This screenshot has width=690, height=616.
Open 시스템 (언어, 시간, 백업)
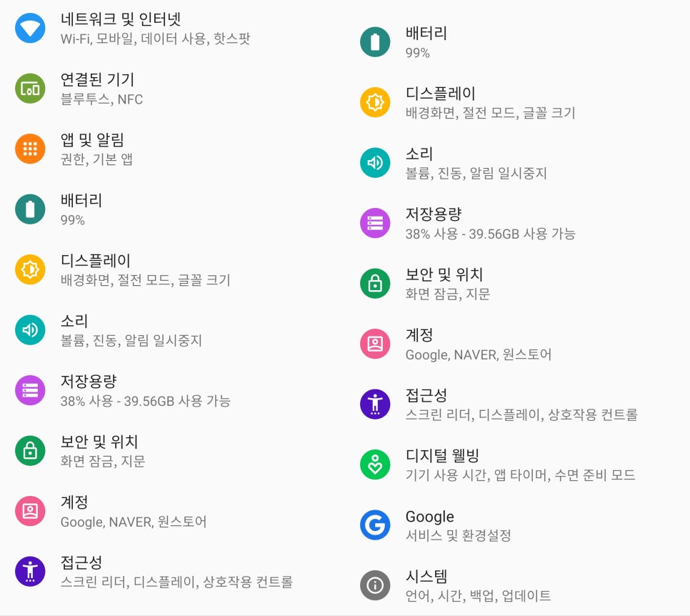[517, 585]
